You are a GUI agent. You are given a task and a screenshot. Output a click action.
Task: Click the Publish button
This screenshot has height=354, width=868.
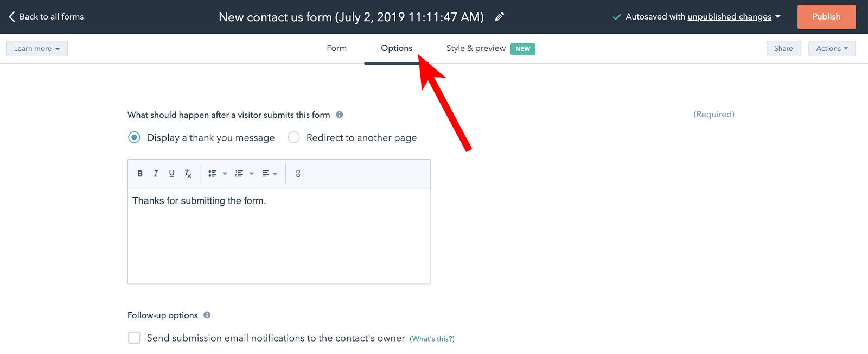[x=826, y=17]
